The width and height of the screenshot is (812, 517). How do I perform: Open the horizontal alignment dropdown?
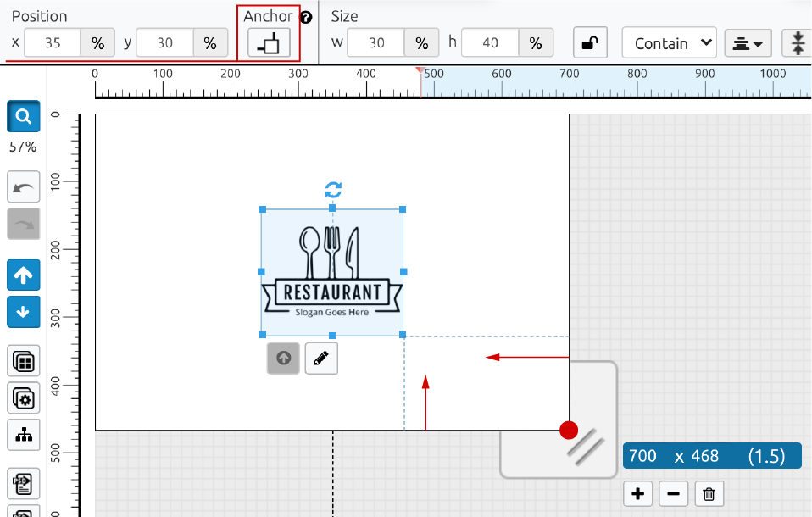coord(748,43)
